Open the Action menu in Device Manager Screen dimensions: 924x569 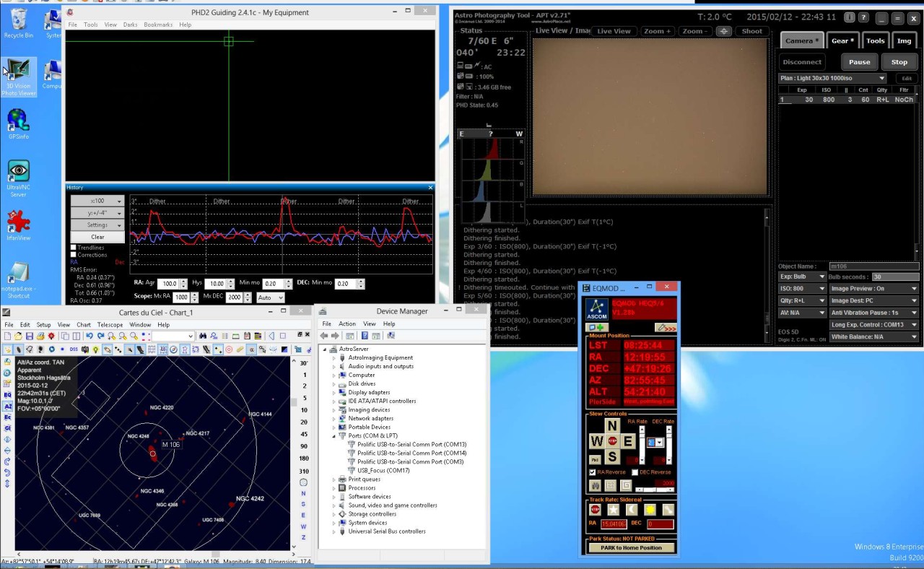(x=347, y=324)
